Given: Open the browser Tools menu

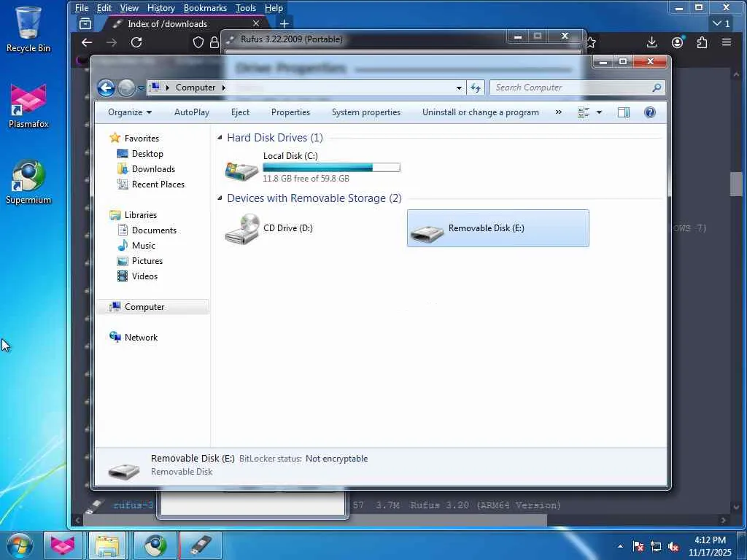Looking at the screenshot, I should (245, 7).
